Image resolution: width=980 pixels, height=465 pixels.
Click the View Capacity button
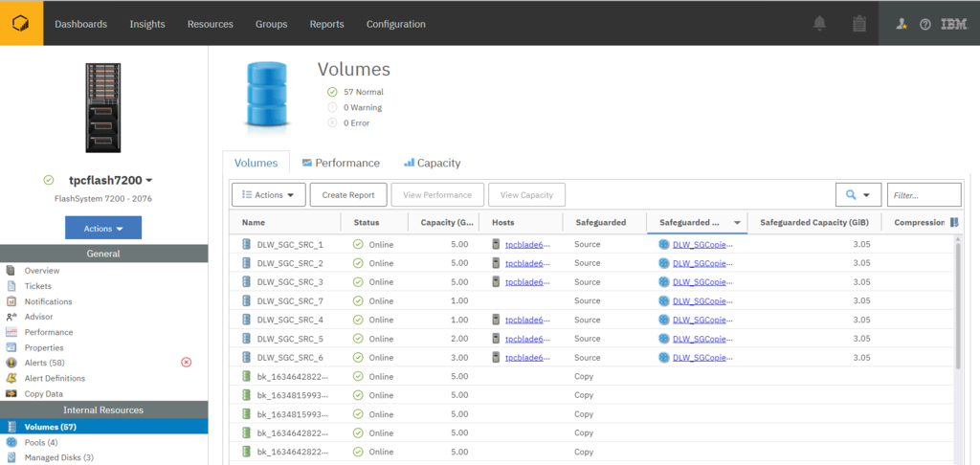click(527, 195)
